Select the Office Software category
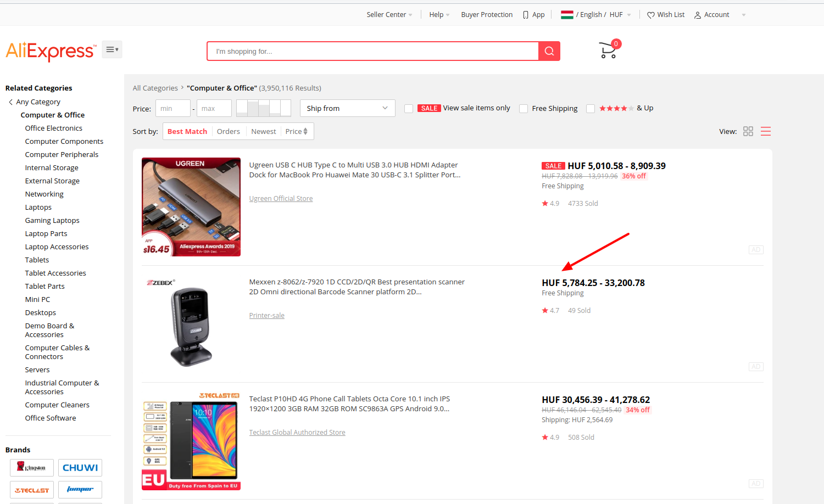Viewport: 824px width, 504px height. click(x=51, y=418)
